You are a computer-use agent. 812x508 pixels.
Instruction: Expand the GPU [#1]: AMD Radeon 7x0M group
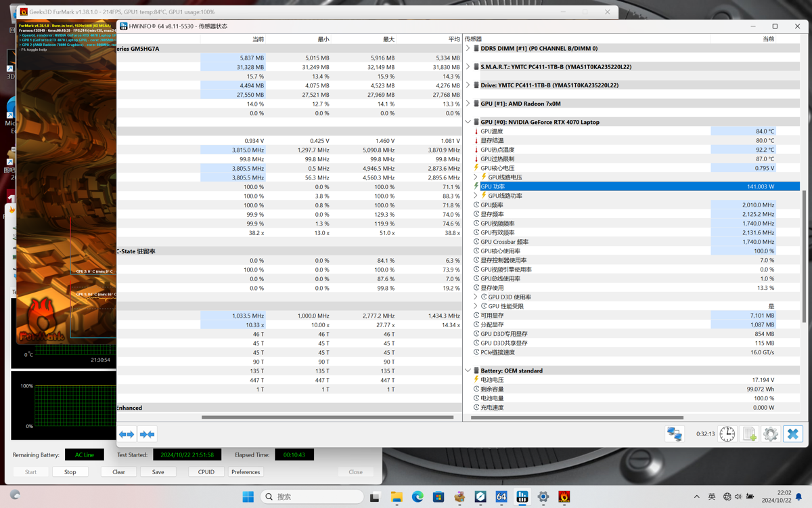click(468, 104)
